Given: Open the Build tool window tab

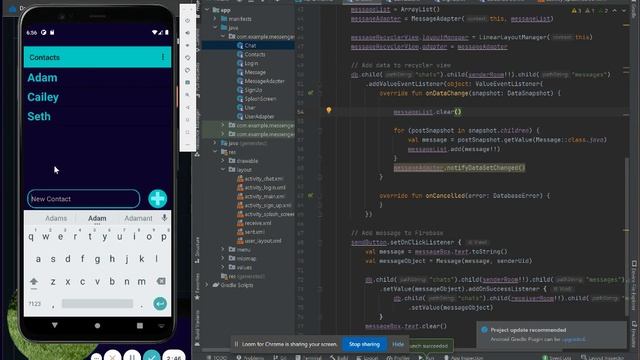Looking at the screenshot, I should [339, 358].
